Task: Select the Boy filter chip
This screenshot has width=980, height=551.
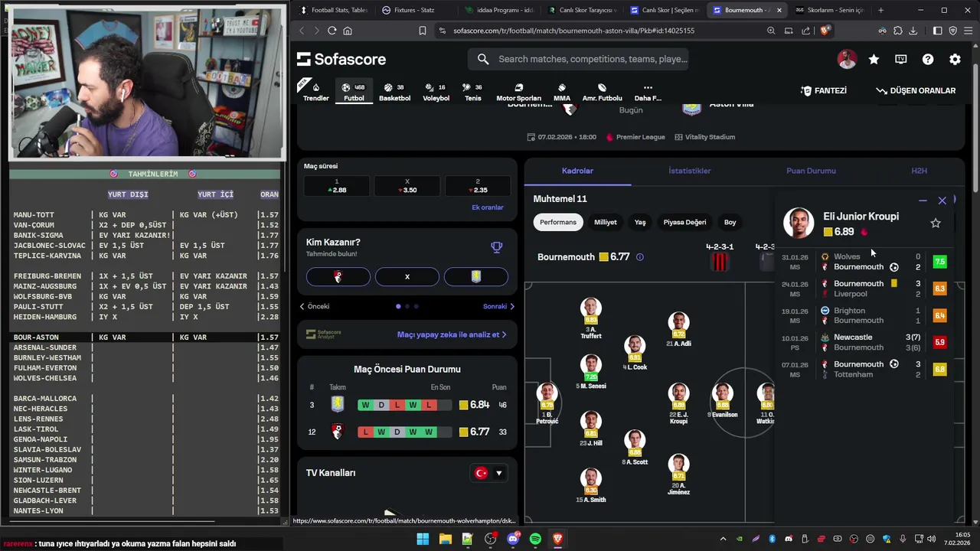Action: click(x=730, y=222)
